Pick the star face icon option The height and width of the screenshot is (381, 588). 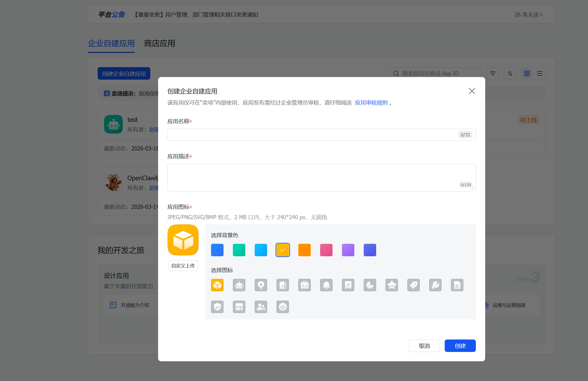[391, 285]
